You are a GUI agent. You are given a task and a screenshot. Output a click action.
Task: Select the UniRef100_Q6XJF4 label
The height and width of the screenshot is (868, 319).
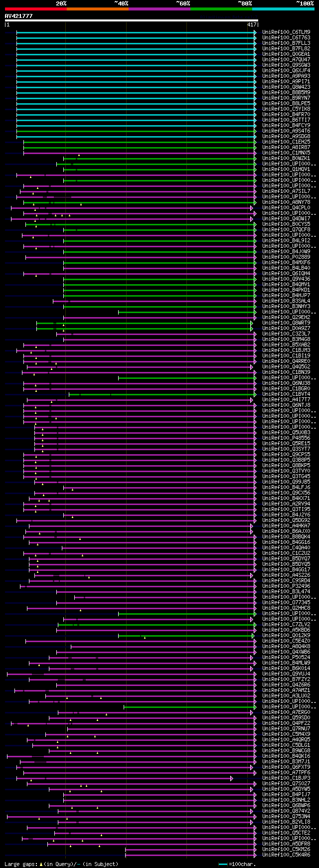286,71
